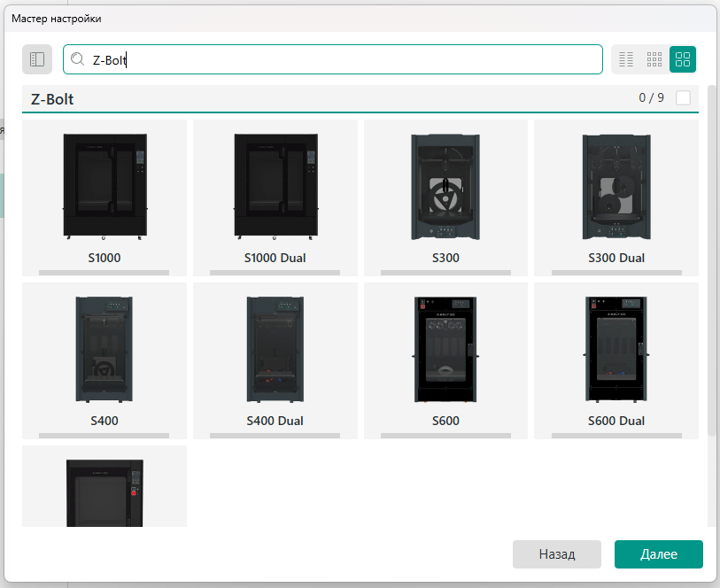Click the bar under the S1000 card

coord(105,273)
